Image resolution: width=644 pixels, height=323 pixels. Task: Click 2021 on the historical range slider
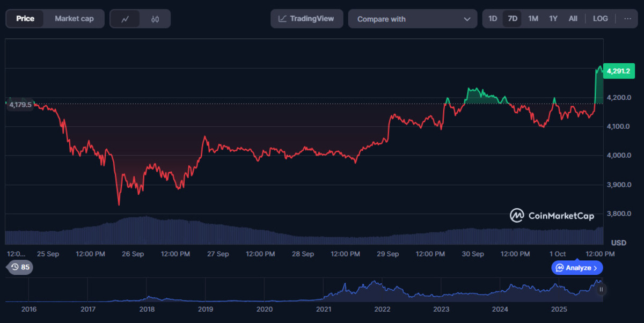coord(324,309)
